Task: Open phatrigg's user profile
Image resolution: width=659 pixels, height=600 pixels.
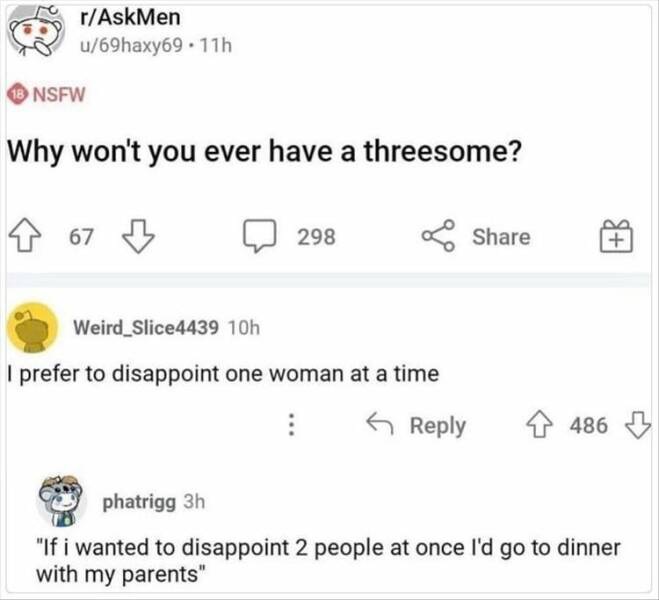Action: [x=139, y=501]
